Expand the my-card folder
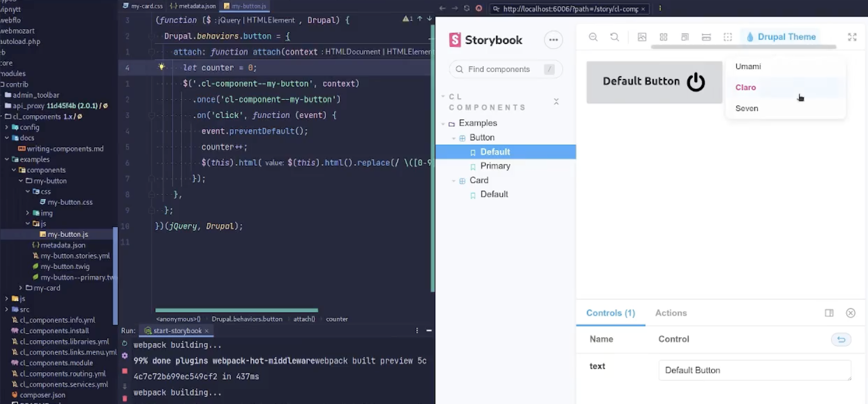 click(x=21, y=288)
